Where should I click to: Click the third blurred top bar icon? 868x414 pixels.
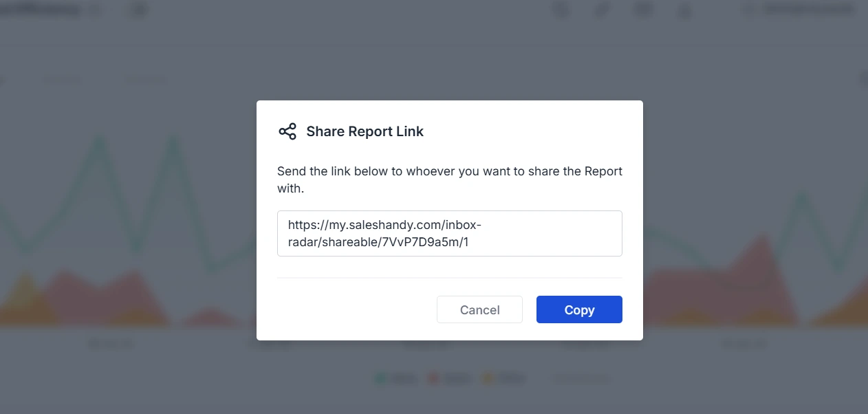(643, 10)
